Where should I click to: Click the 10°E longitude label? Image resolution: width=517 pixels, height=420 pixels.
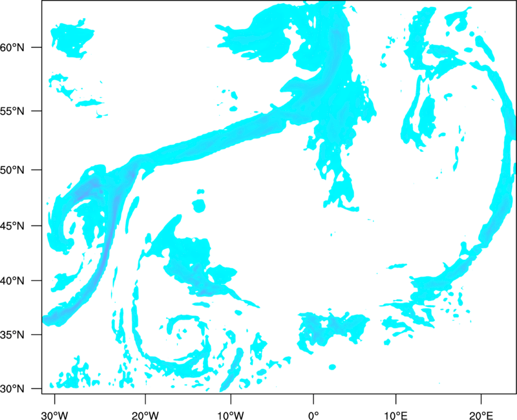click(396, 415)
